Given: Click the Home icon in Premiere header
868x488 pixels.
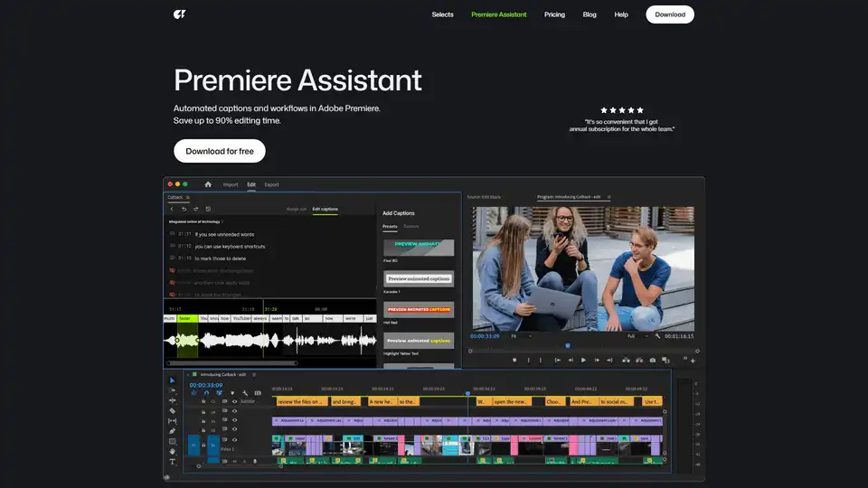Looking at the screenshot, I should 208,184.
